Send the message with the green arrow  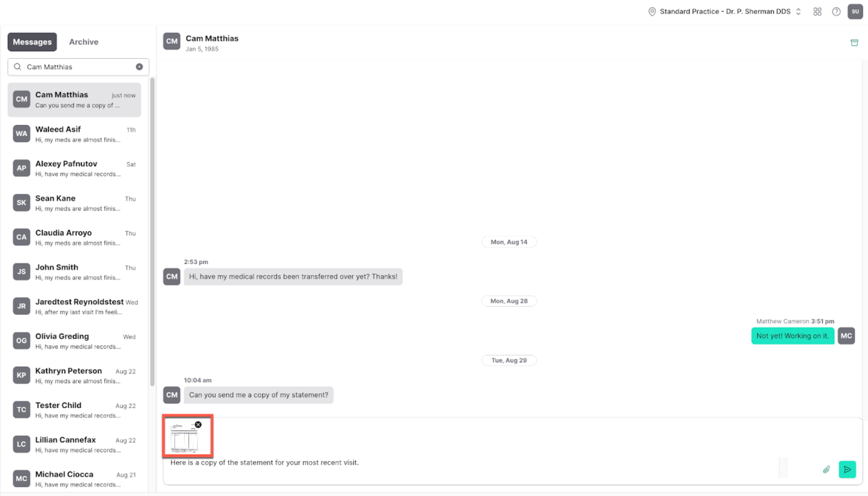tap(847, 469)
